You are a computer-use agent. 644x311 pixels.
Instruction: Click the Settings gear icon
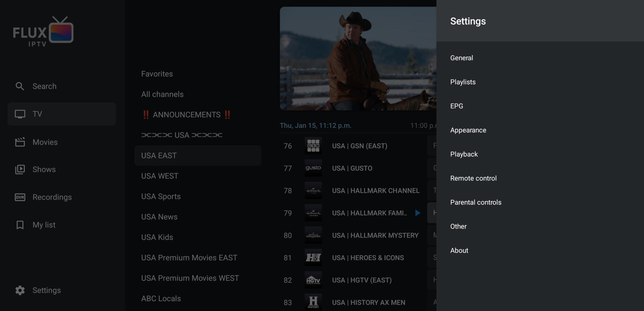[20, 290]
